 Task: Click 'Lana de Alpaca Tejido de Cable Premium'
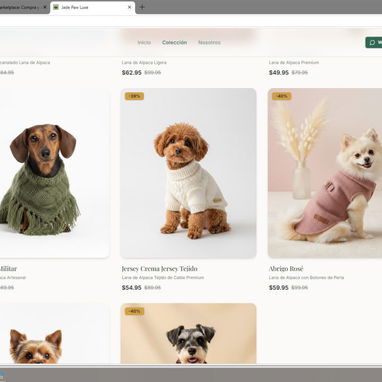[163, 277]
